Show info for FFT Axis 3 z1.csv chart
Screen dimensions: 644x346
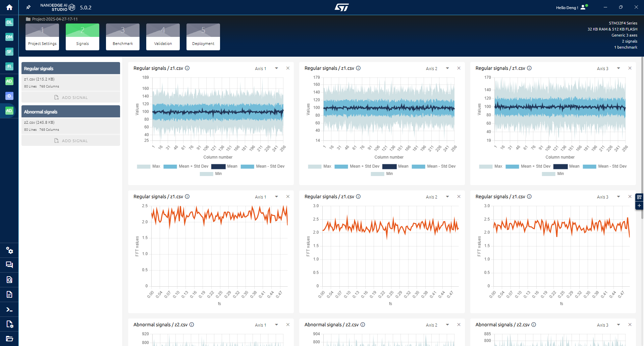[x=529, y=196]
